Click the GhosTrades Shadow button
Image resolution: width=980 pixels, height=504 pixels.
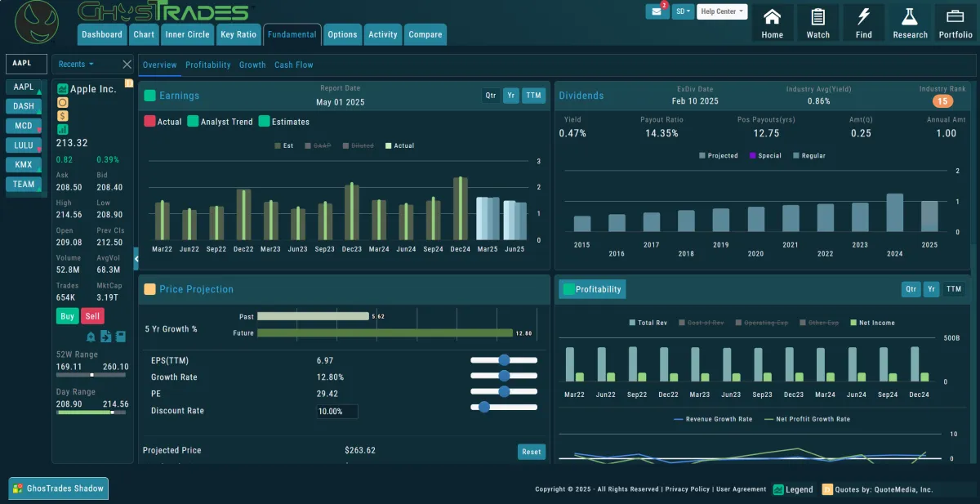tap(59, 488)
